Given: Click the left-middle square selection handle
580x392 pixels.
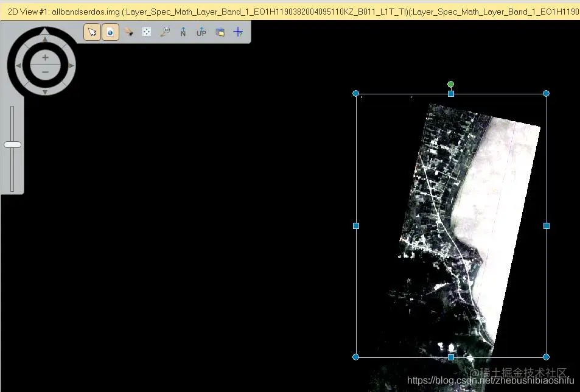Looking at the screenshot, I should (x=356, y=226).
